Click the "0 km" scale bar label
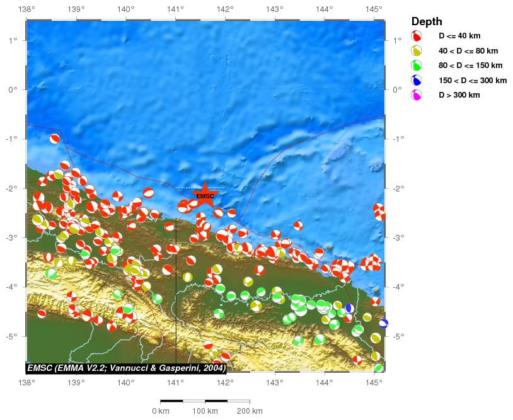513x420 pixels. click(x=161, y=411)
